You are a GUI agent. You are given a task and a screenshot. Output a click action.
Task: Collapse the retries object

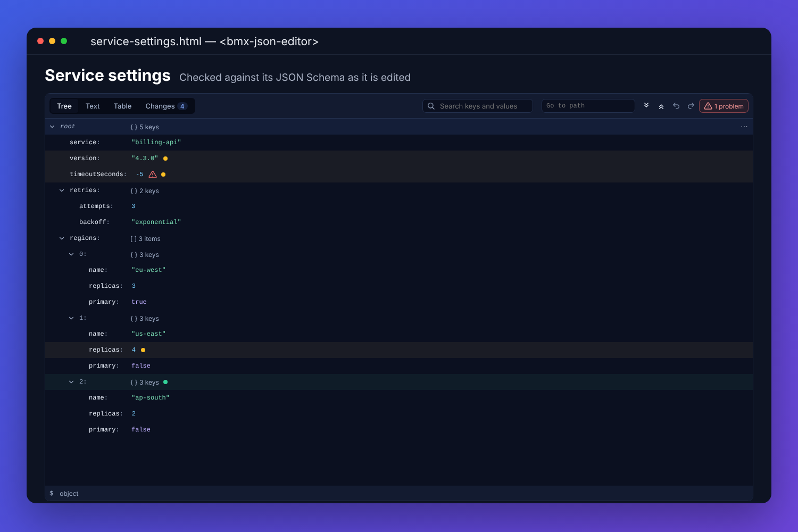click(x=62, y=190)
